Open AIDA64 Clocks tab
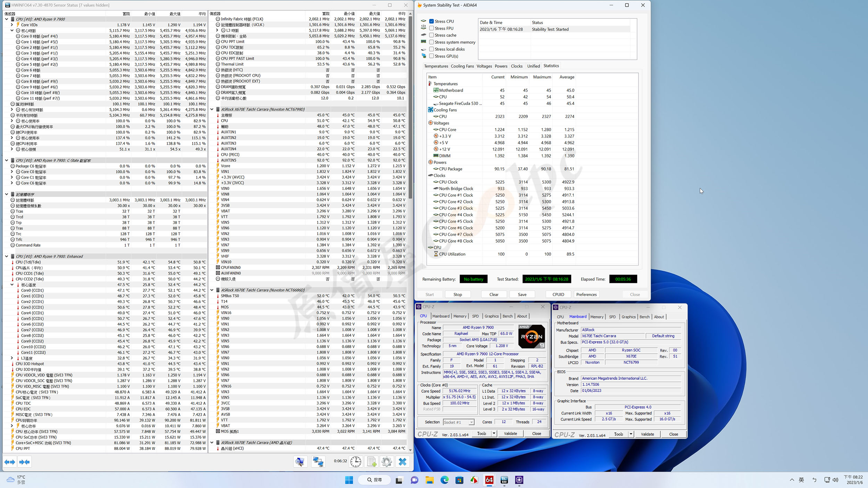Viewport: 868px width, 488px height. pyautogui.click(x=517, y=66)
